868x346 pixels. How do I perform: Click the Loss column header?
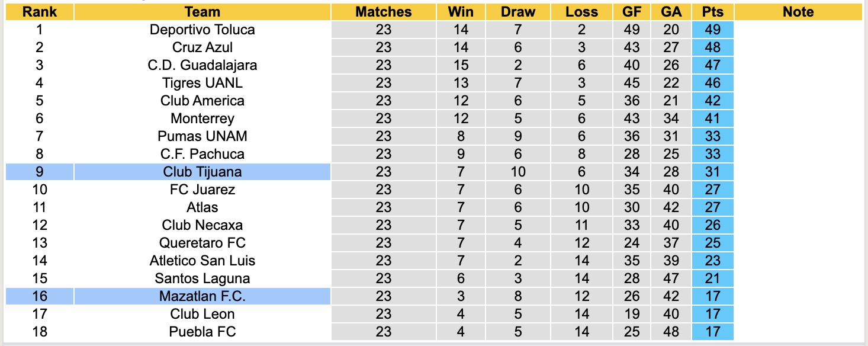pyautogui.click(x=581, y=12)
